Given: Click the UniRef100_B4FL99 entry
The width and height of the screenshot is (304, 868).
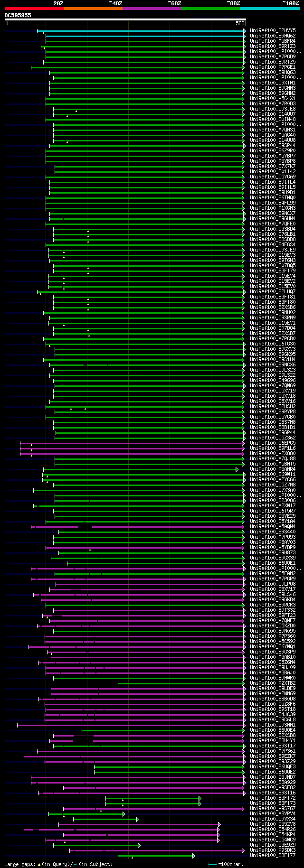Looking at the screenshot, I should (273, 203).
